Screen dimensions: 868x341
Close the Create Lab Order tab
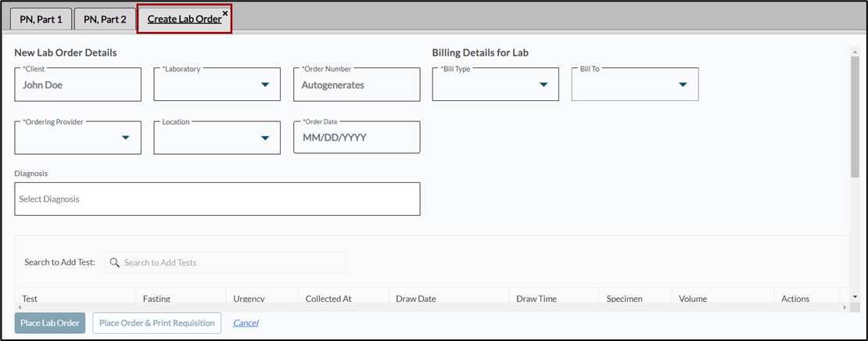pos(225,13)
